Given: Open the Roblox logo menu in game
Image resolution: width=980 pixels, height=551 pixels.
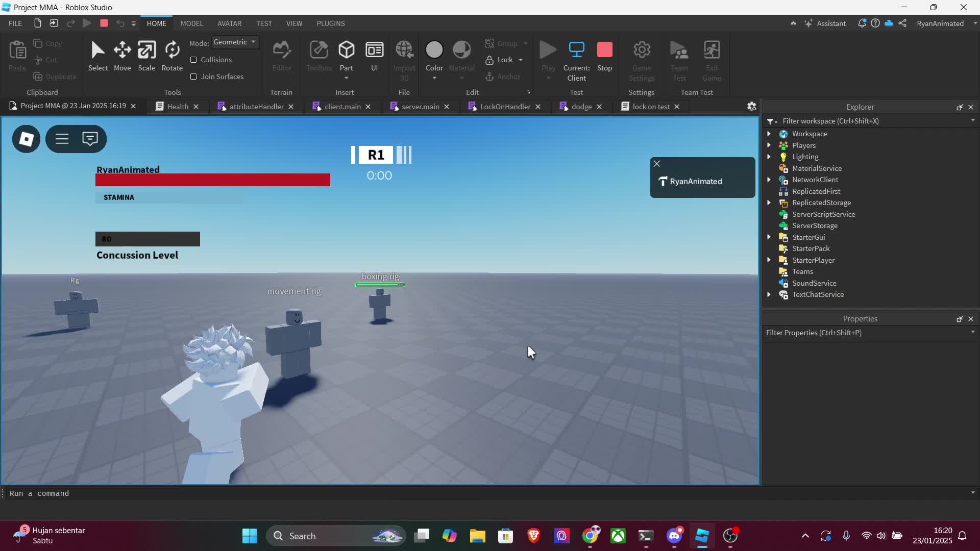Looking at the screenshot, I should pyautogui.click(x=26, y=139).
